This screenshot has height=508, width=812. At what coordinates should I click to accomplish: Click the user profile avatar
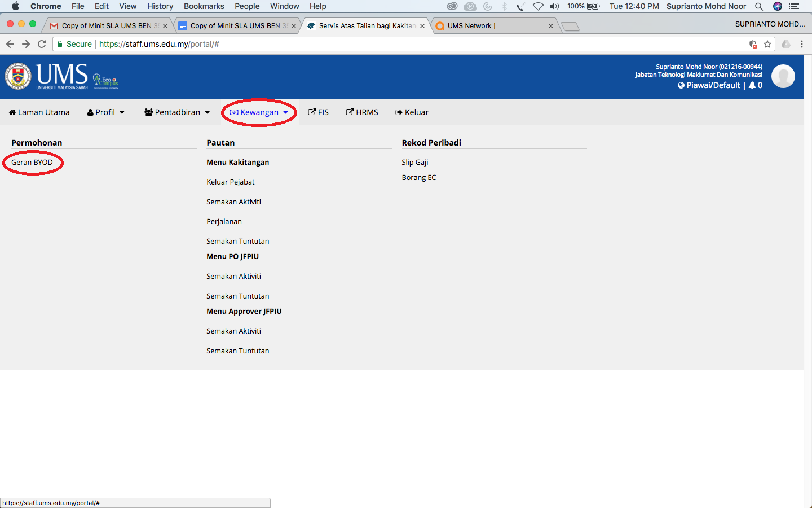coord(783,76)
